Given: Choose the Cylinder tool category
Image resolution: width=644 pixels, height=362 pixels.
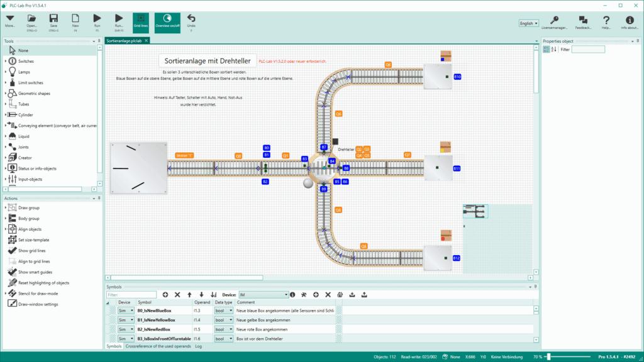Looking at the screenshot, I should 25,115.
